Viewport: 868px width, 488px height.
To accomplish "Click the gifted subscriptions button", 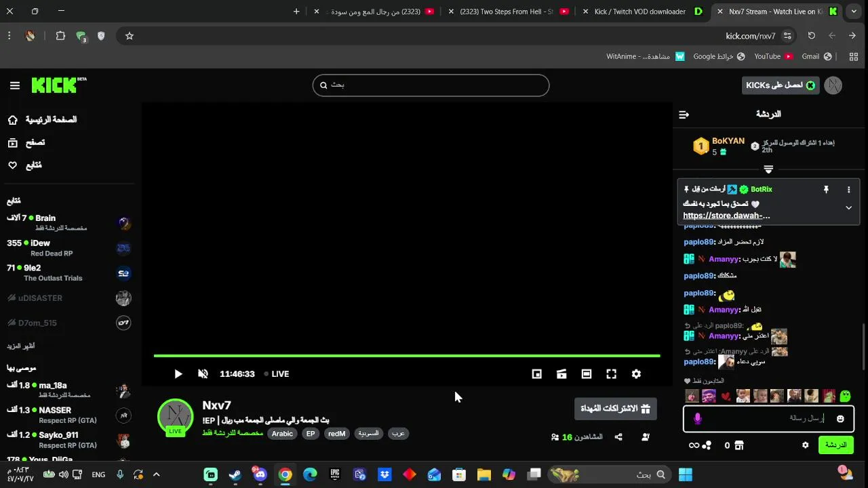I will click(x=615, y=409).
